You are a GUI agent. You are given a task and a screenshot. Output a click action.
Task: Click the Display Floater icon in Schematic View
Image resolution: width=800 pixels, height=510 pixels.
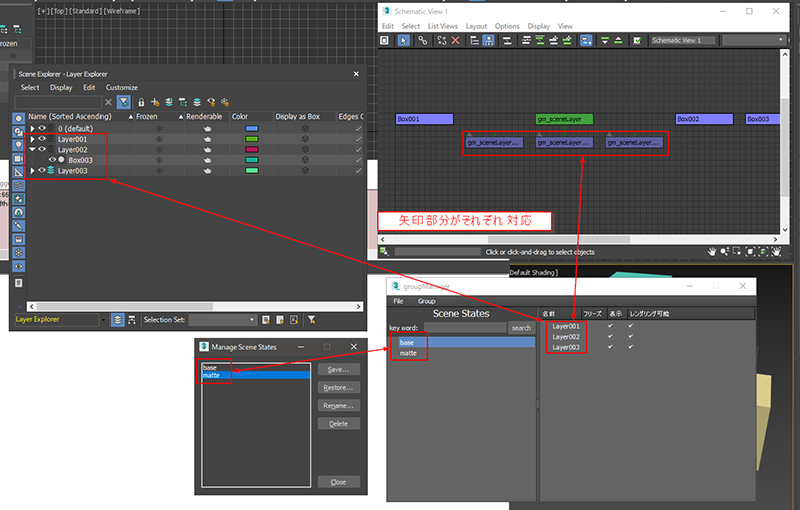tap(386, 40)
